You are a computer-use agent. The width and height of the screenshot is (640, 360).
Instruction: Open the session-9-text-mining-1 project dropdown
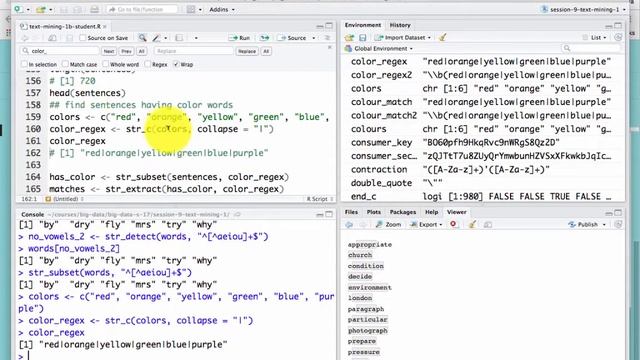[585, 9]
